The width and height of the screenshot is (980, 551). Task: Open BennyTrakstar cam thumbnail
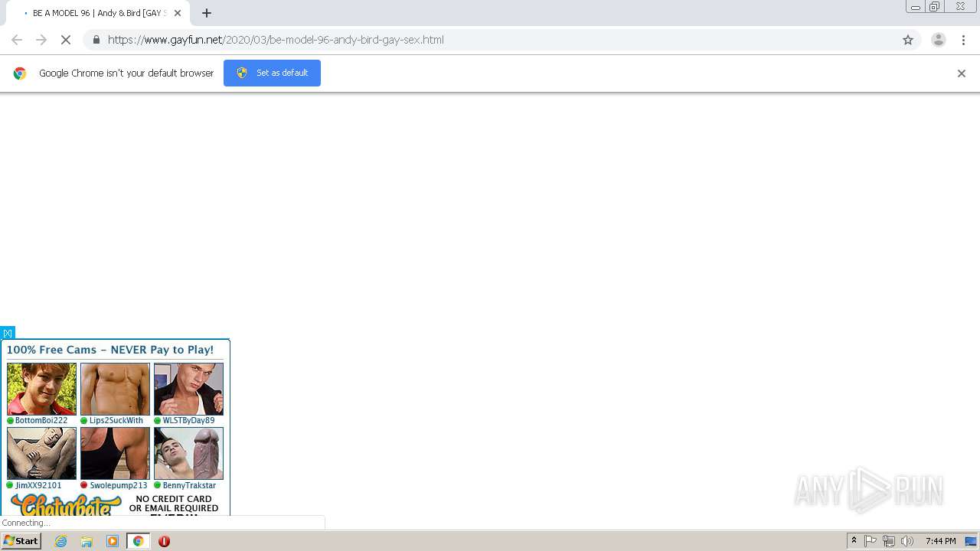click(188, 453)
